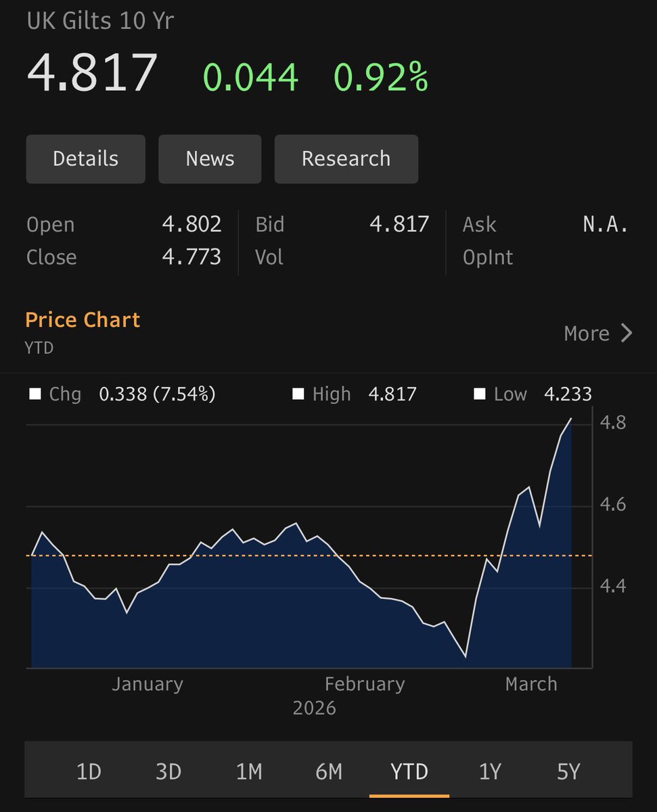Click the Low legend square marker
The height and width of the screenshot is (812, 657).
[x=480, y=394]
